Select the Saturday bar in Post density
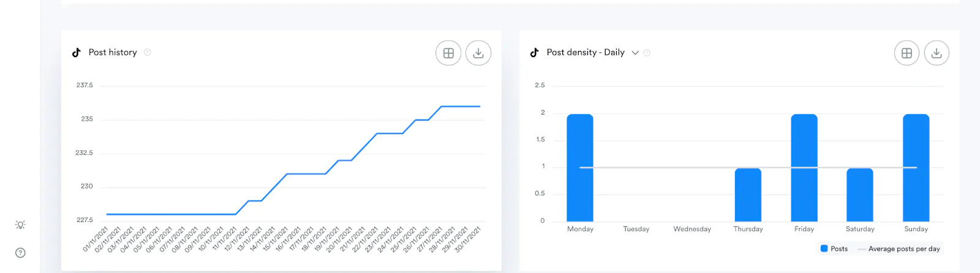This screenshot has width=980, height=273. (x=860, y=194)
